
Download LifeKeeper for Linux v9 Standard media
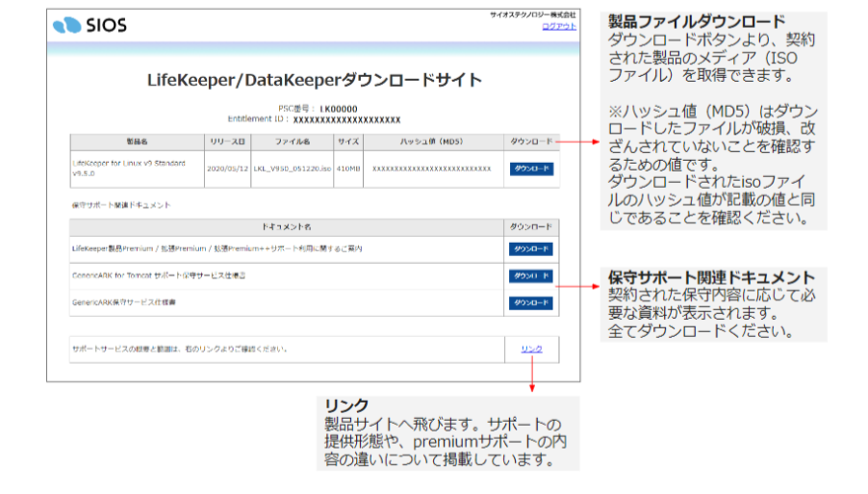coord(531,169)
